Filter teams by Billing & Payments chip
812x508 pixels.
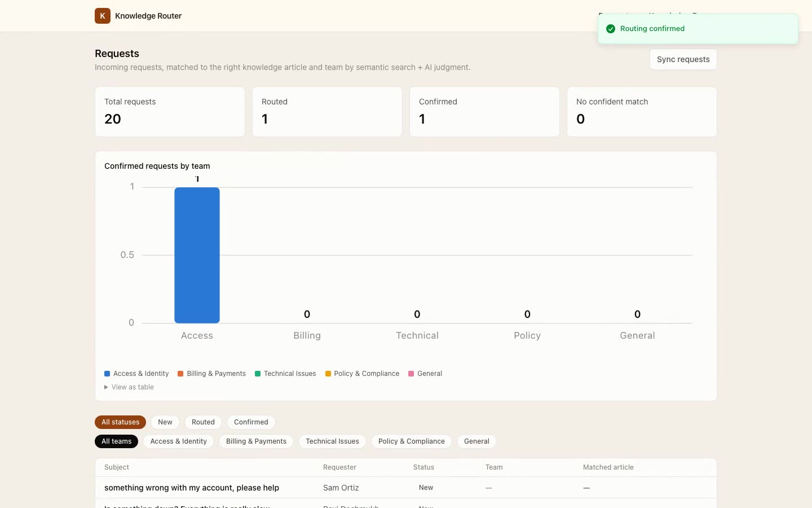click(256, 441)
